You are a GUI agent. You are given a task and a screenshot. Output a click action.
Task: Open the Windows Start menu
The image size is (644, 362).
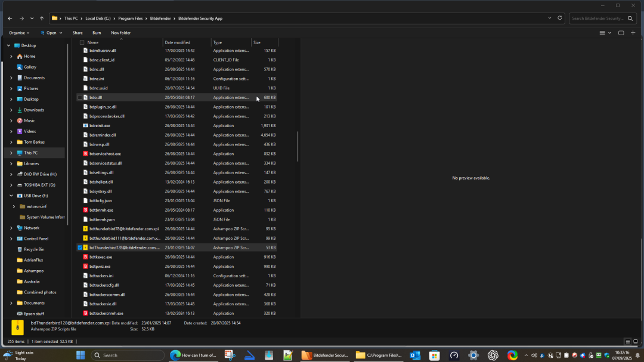80,355
